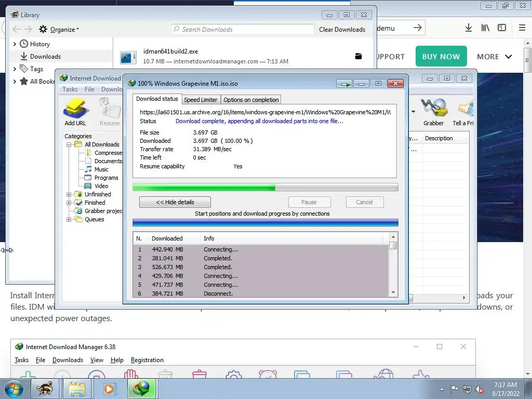The width and height of the screenshot is (532, 399).
Task: Click the idman641build2.exe file icon
Action: 128,57
